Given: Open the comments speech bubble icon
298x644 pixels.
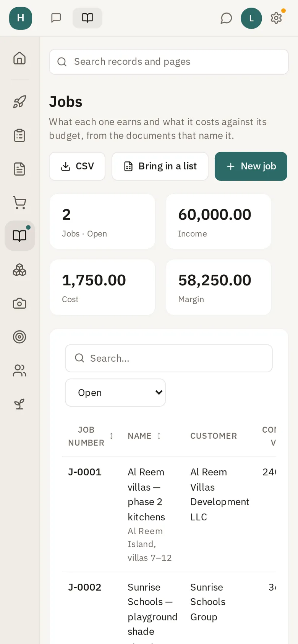Looking at the screenshot, I should [x=226, y=18].
